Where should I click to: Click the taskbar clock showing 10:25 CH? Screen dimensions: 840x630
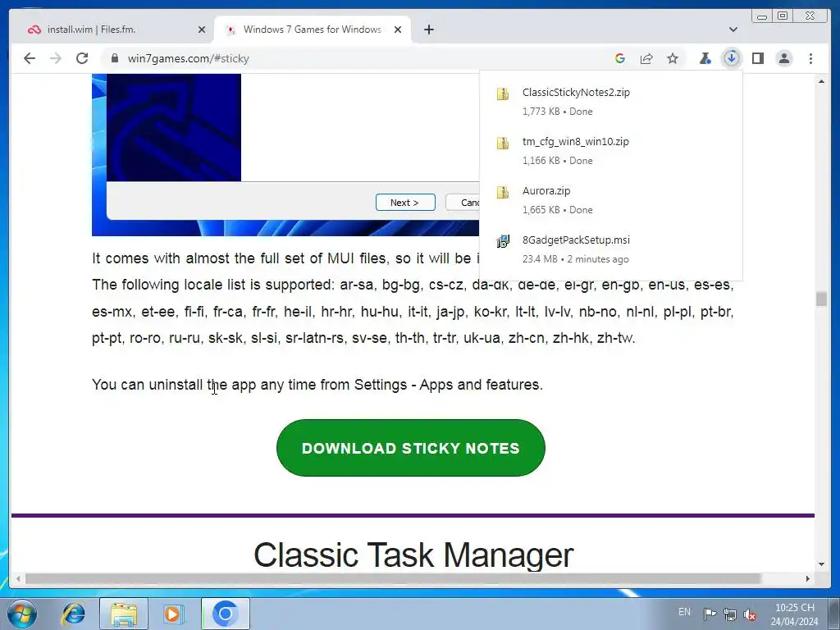point(794,614)
